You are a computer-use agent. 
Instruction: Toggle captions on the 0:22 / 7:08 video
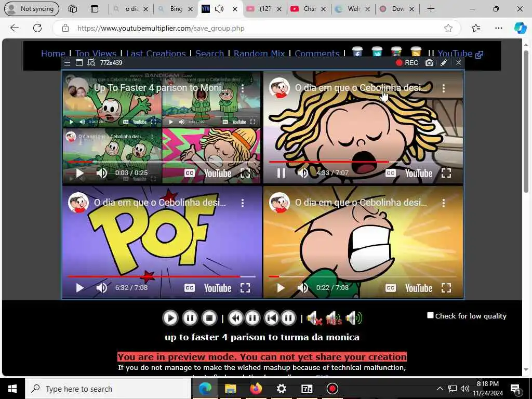[x=391, y=288]
